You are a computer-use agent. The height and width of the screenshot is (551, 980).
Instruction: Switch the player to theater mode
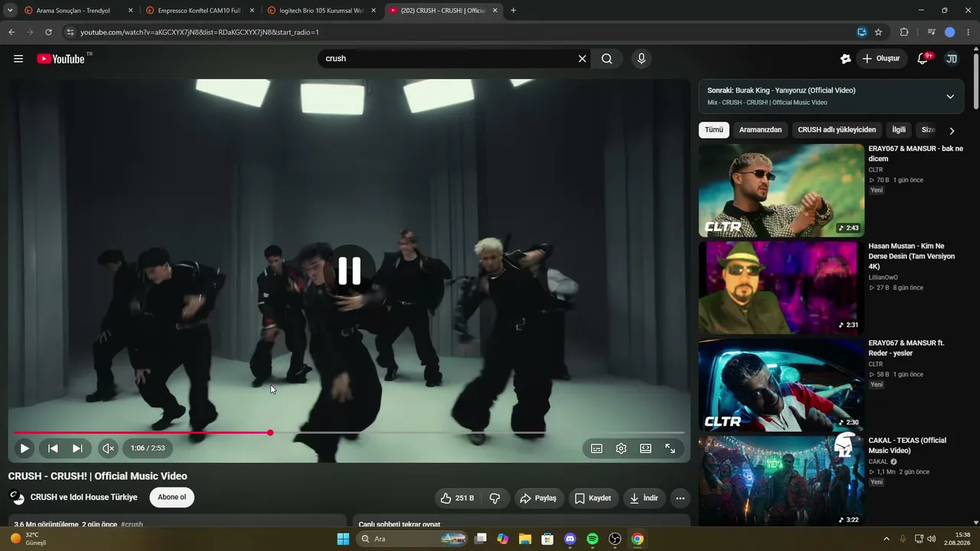(645, 448)
